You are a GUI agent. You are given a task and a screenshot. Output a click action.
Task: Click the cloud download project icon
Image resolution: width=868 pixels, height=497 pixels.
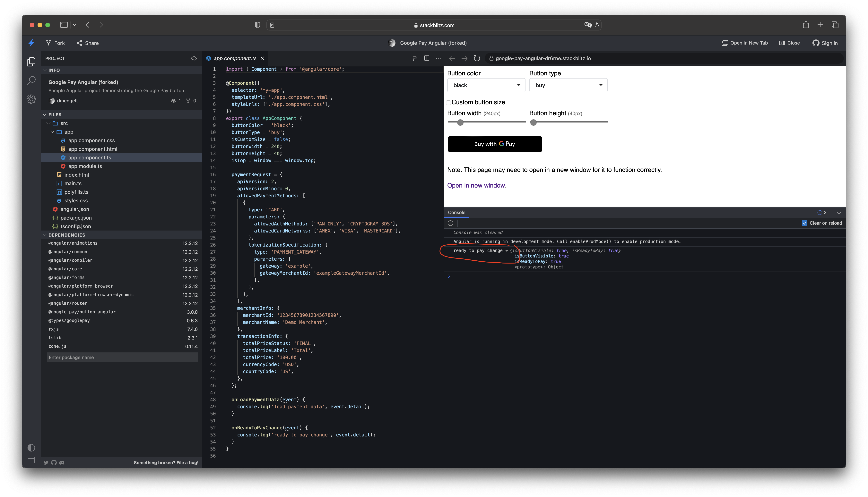194,58
